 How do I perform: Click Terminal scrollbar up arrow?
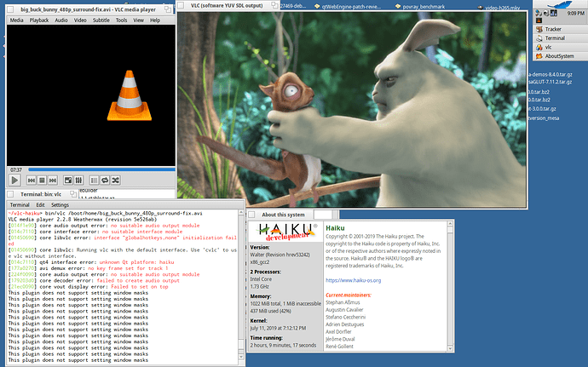[241, 213]
